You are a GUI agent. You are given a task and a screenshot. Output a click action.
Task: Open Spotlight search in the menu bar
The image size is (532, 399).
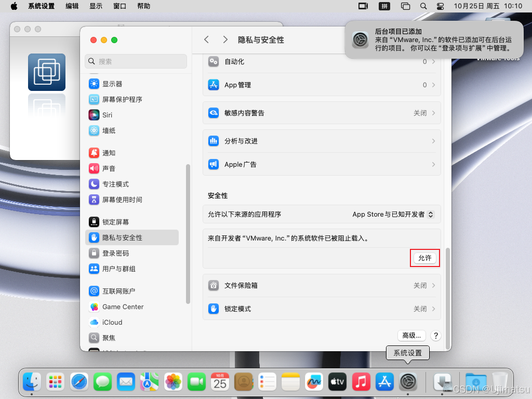pyautogui.click(x=423, y=6)
